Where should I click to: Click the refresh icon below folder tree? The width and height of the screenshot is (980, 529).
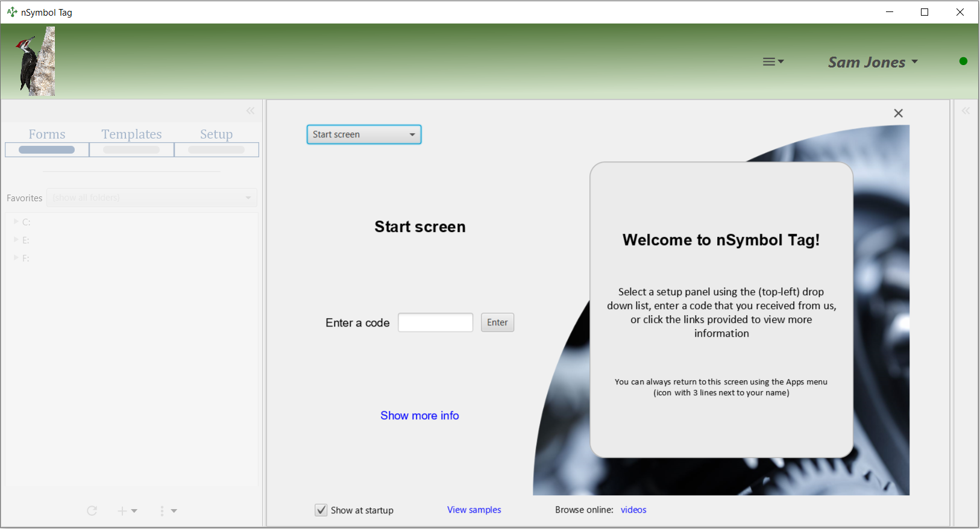(92, 511)
